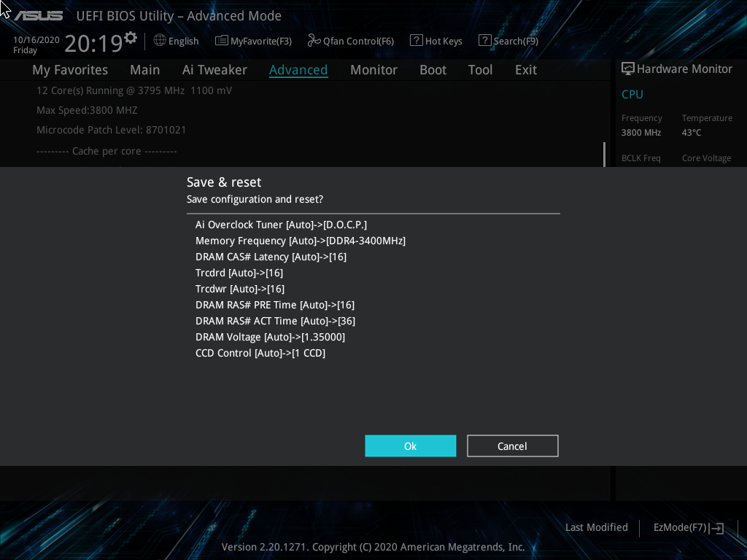This screenshot has height=560, width=747.
Task: Click Hot Keys label
Action: 444,41
